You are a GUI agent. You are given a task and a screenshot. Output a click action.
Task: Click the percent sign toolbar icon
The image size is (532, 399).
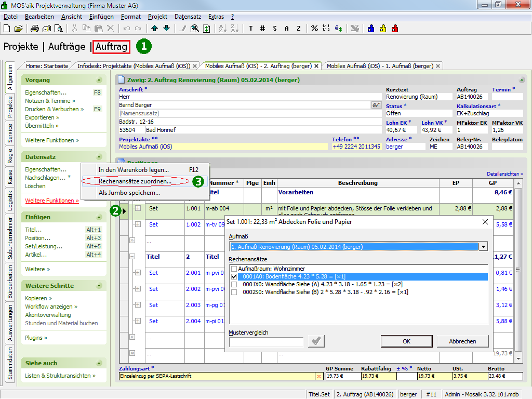[x=314, y=29]
